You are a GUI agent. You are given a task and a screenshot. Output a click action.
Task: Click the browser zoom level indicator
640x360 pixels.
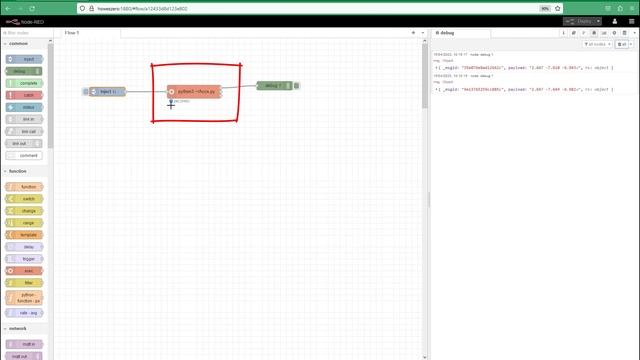click(x=544, y=9)
